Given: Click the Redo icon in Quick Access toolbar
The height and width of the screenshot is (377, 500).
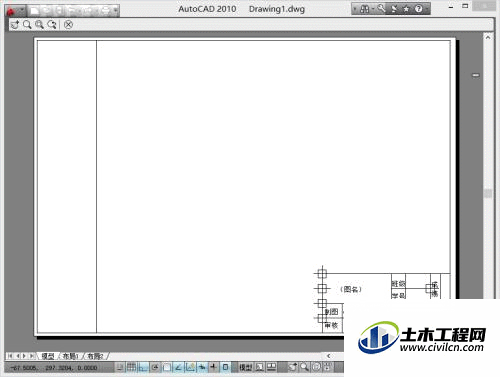Looking at the screenshot, I should click(x=88, y=11).
